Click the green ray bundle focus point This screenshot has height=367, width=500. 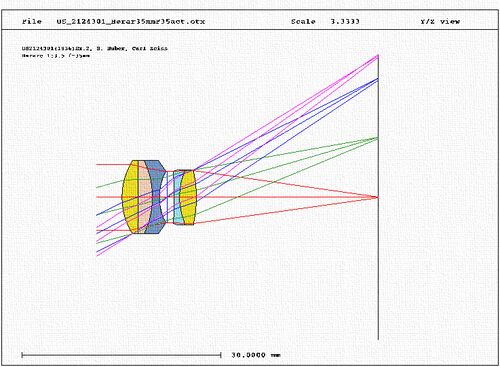(x=378, y=138)
